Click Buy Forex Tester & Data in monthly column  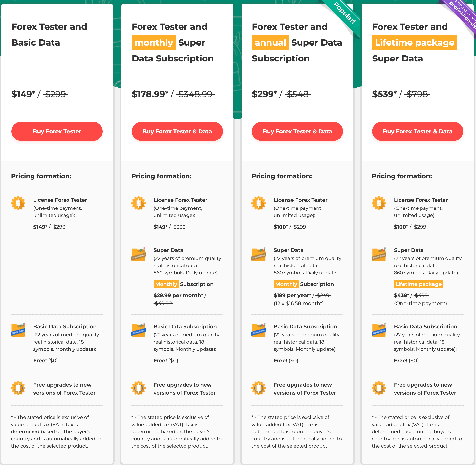(177, 131)
